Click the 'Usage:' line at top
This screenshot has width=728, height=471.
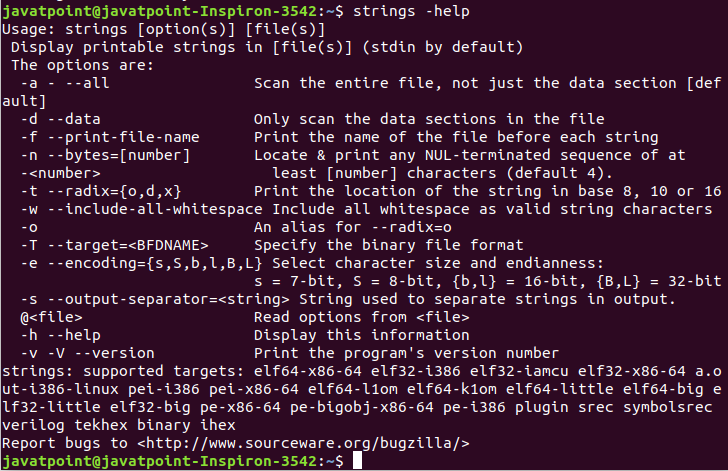click(163, 29)
